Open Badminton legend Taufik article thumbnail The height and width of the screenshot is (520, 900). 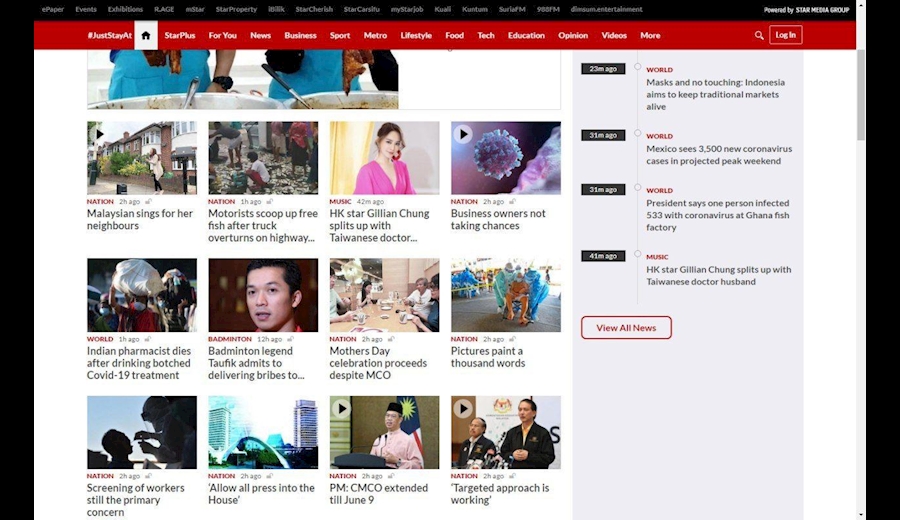pyautogui.click(x=263, y=295)
